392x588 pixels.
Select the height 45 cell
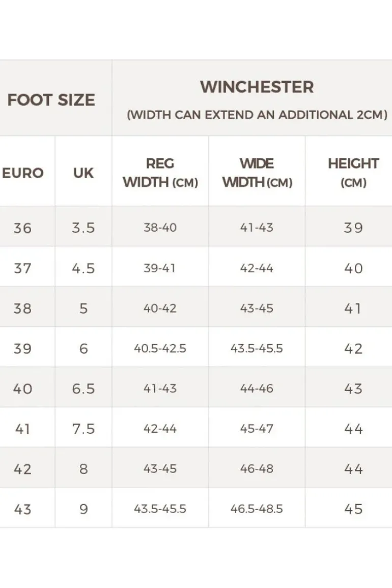coord(353,509)
